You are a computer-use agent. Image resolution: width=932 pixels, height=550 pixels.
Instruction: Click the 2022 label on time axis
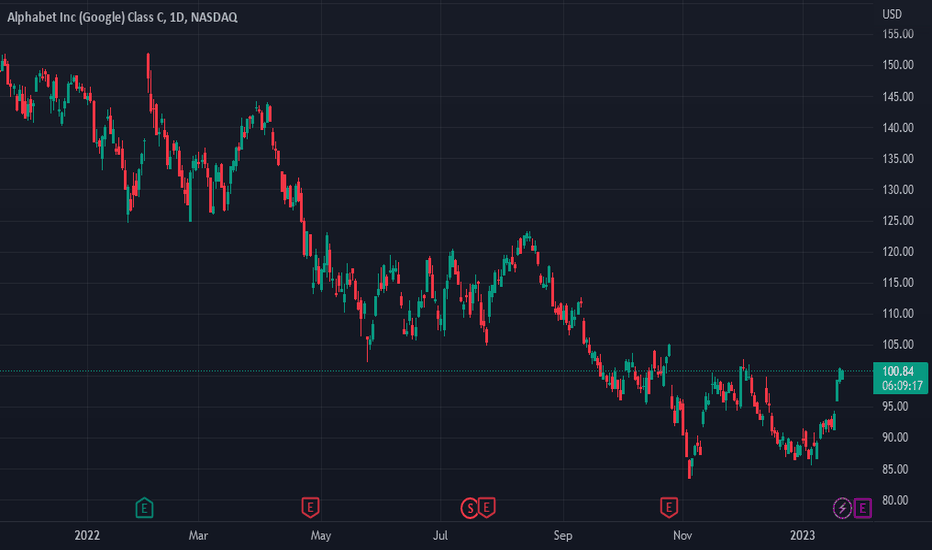(x=87, y=535)
